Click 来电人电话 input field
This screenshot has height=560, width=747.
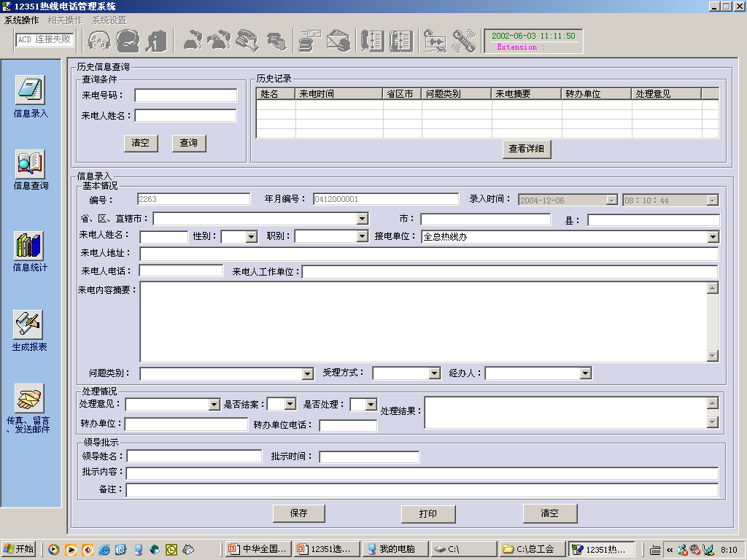click(181, 271)
